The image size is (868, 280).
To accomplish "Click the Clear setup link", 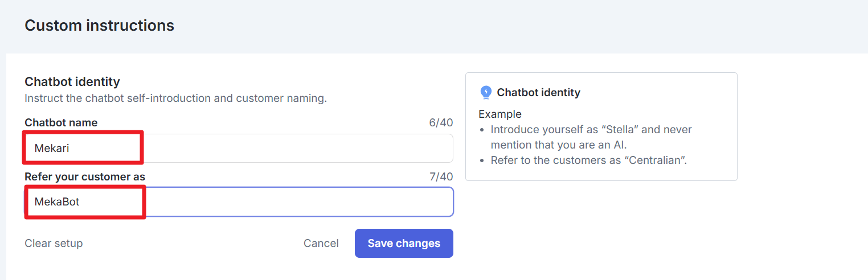I will 54,244.
